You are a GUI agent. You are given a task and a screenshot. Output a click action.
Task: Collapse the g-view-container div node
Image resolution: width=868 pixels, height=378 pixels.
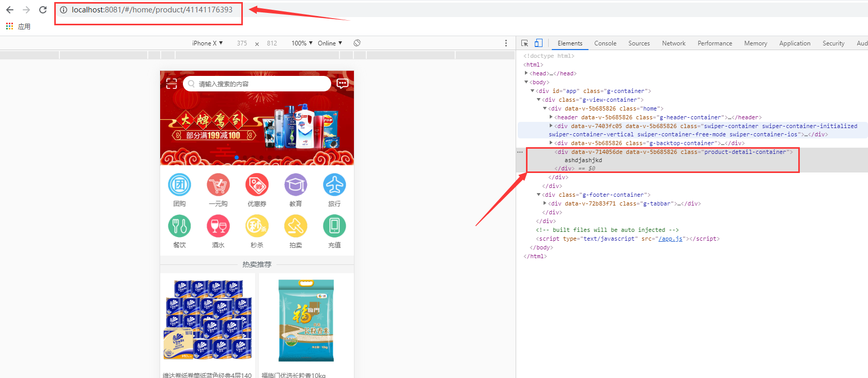538,100
